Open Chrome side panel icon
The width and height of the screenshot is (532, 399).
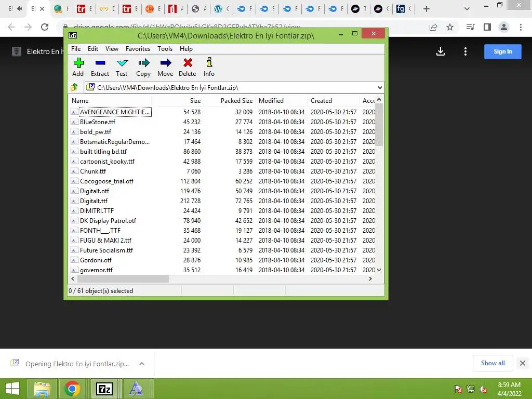(x=487, y=27)
